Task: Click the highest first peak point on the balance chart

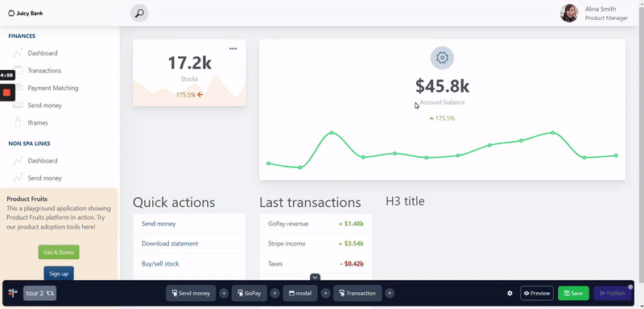Action: [332, 133]
